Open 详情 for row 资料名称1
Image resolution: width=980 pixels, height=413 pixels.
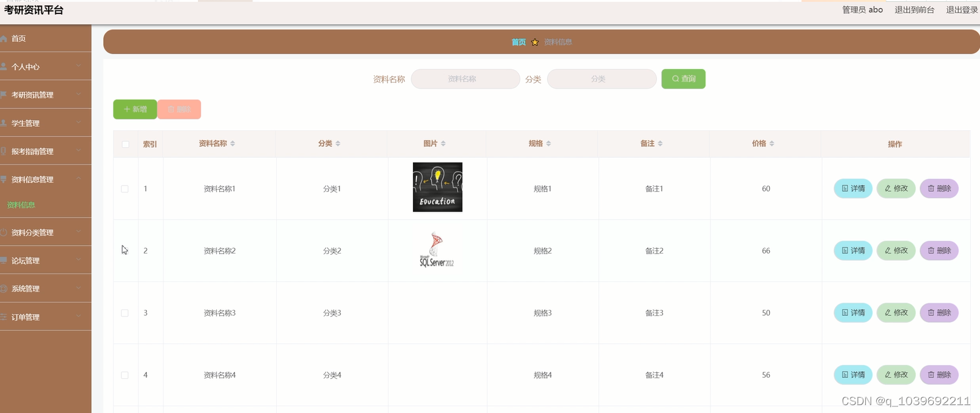click(x=853, y=189)
